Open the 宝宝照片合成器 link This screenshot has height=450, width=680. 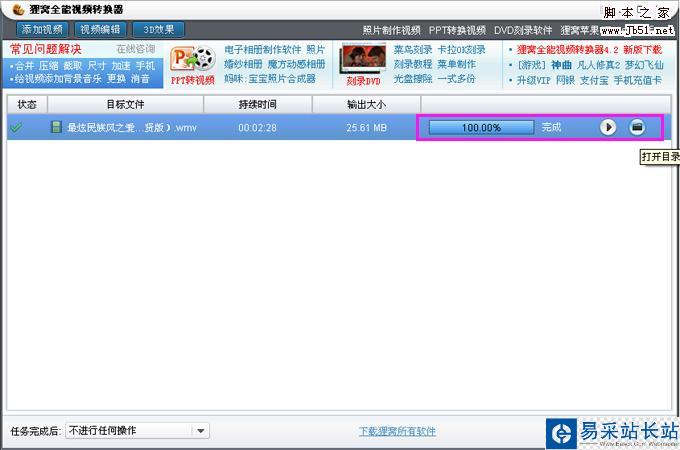(282, 79)
